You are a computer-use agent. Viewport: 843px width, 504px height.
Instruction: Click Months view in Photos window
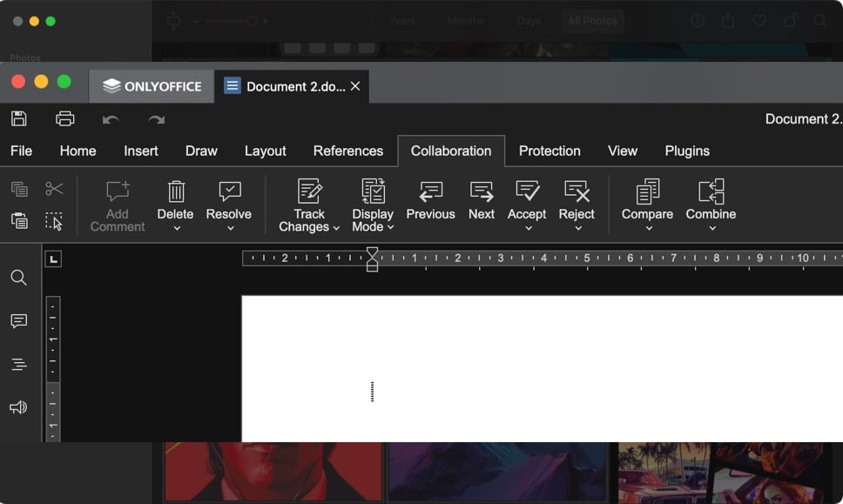pyautogui.click(x=466, y=21)
